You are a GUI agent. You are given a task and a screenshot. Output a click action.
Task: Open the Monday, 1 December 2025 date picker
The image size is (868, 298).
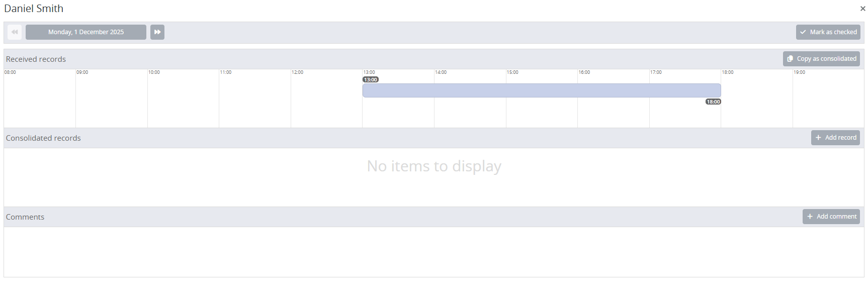(86, 32)
